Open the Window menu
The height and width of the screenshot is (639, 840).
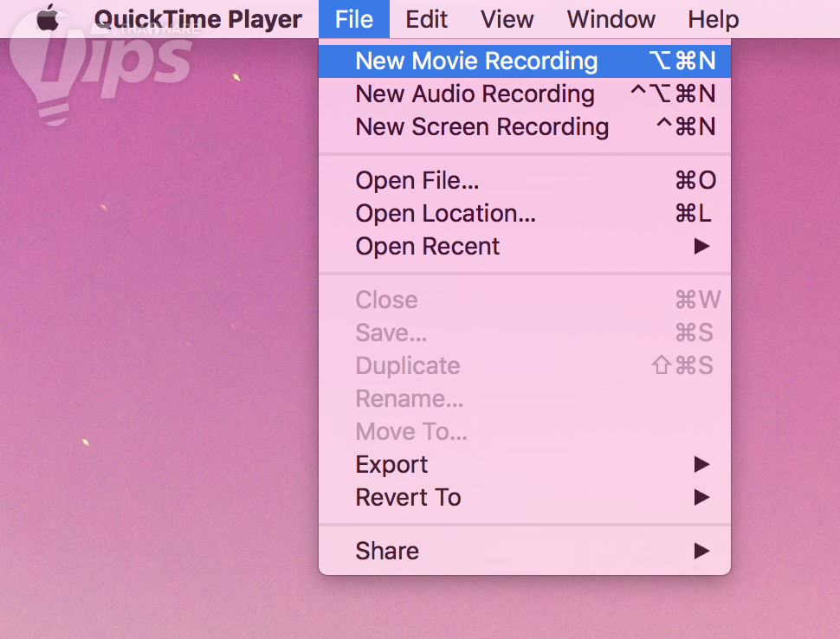pos(611,19)
